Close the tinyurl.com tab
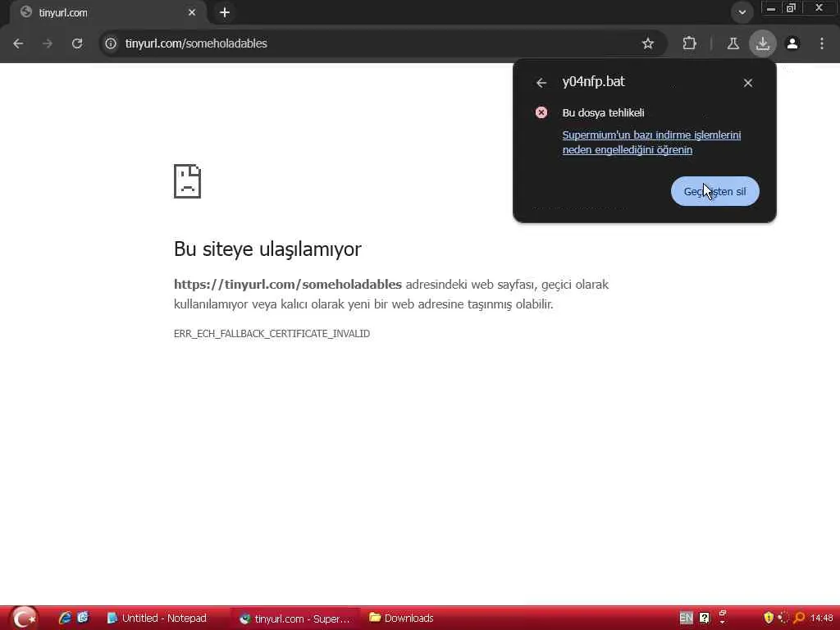Screen dimensions: 840x630 tap(192, 12)
